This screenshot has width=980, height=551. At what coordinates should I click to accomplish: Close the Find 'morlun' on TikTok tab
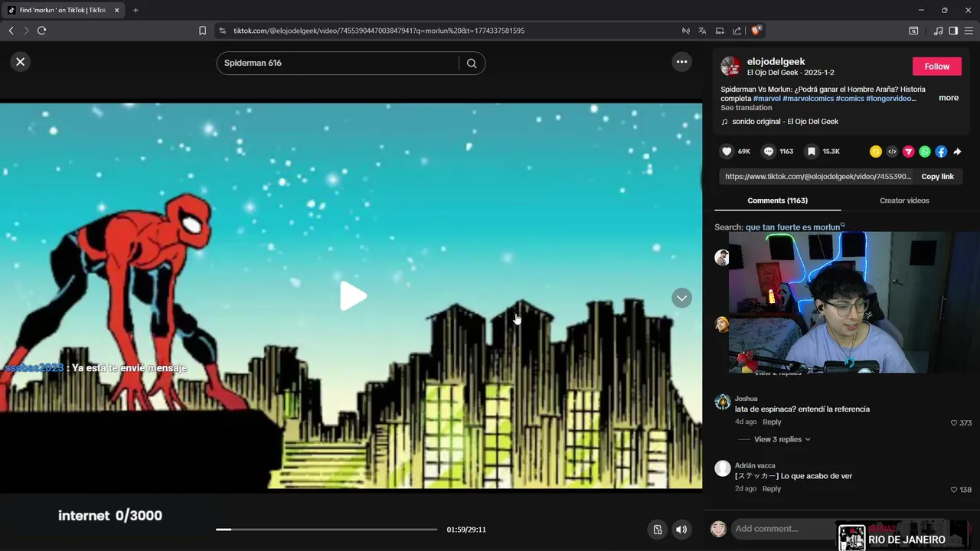[x=116, y=10]
